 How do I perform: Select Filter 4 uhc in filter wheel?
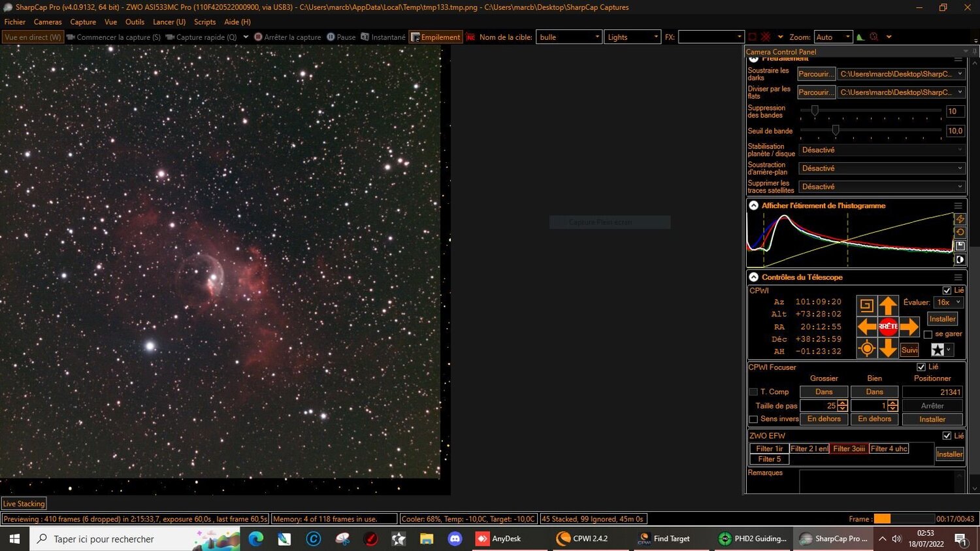(x=889, y=448)
